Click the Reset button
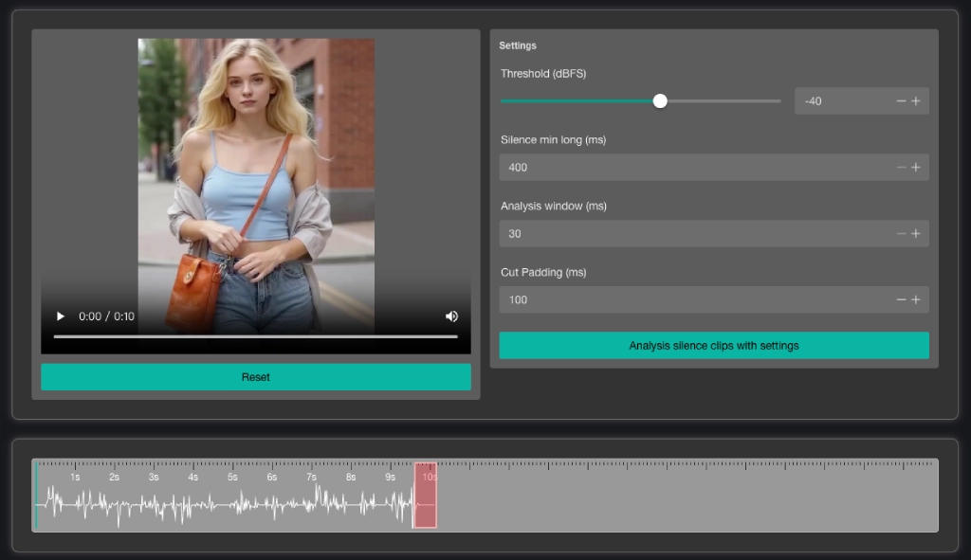This screenshot has width=971, height=560. [x=255, y=377]
